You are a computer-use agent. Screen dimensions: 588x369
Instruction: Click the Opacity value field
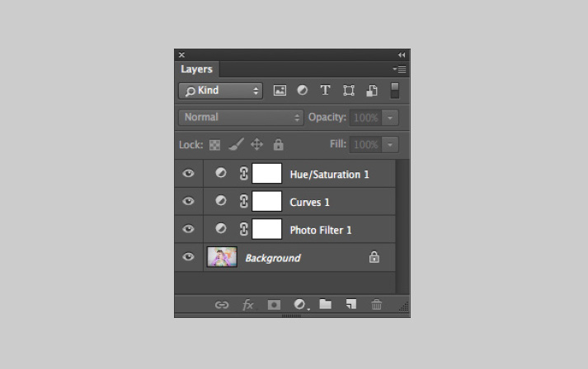click(x=365, y=118)
